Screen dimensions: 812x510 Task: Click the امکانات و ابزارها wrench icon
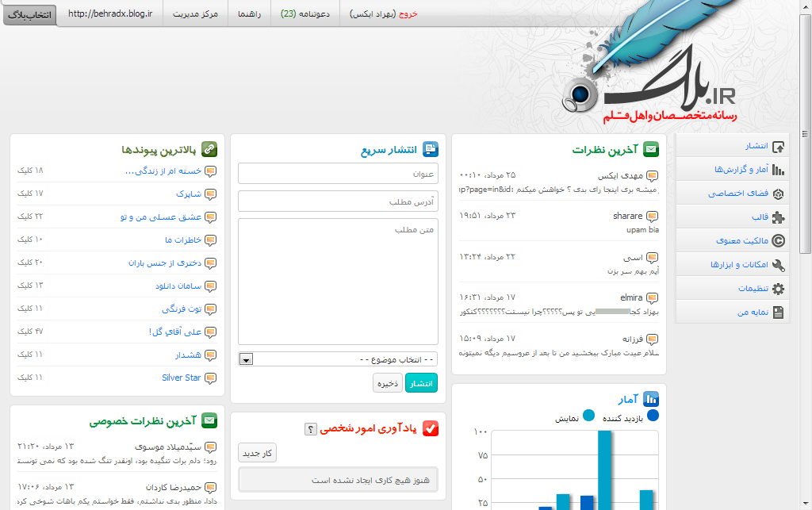click(x=779, y=265)
